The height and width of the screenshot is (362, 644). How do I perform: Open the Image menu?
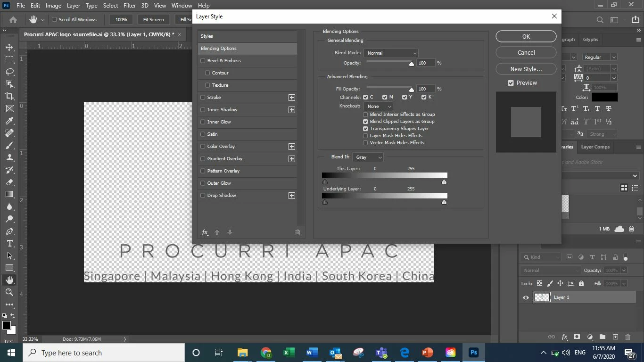(x=53, y=6)
